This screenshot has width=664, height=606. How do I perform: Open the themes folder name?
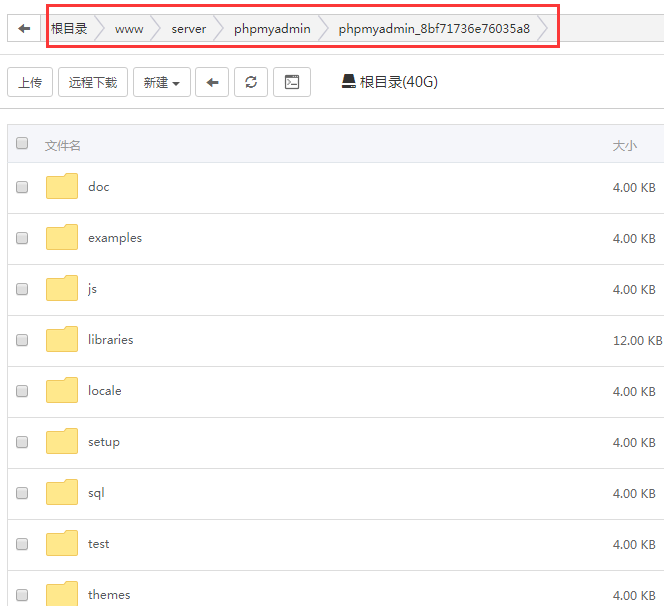(x=109, y=595)
